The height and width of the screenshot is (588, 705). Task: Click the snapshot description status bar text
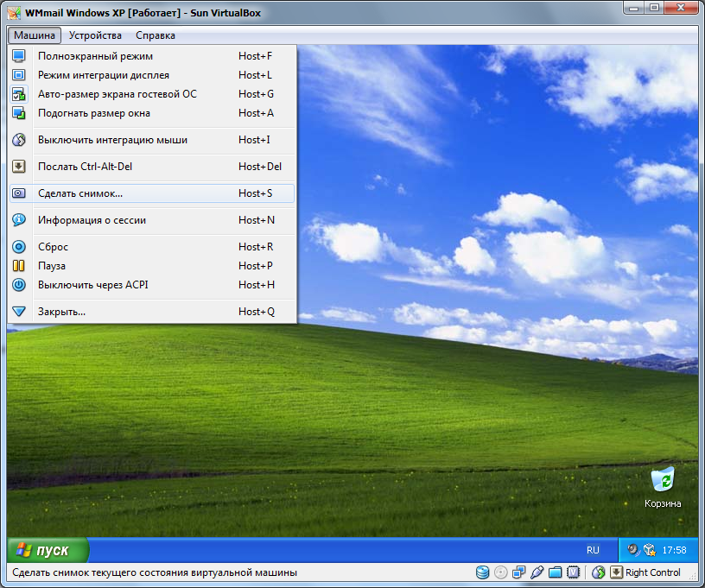155,572
